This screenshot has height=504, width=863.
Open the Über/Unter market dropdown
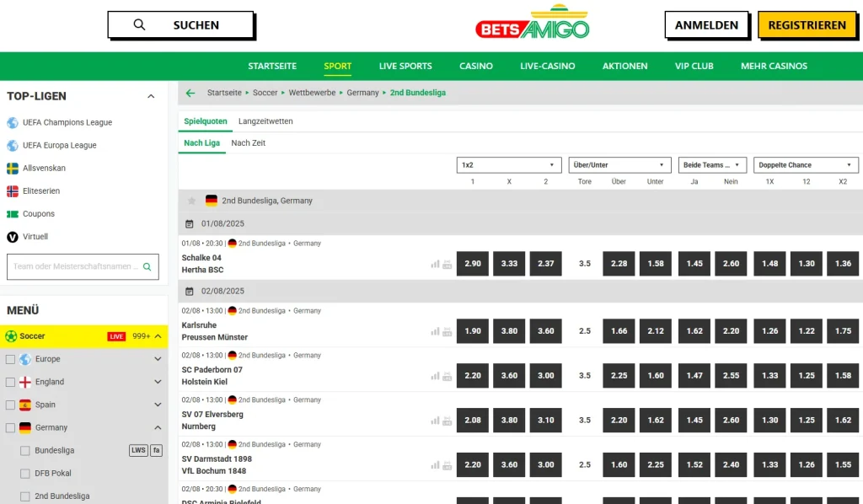619,165
